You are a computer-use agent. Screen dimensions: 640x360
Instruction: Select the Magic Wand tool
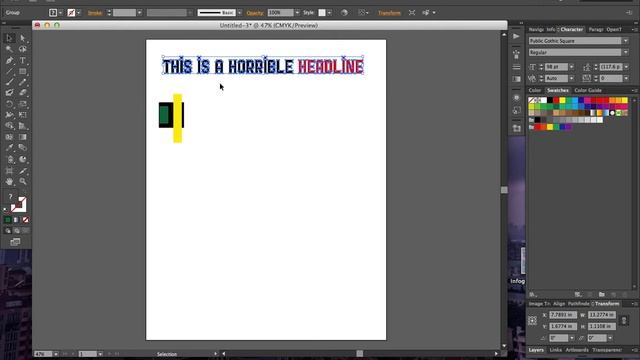coord(9,49)
